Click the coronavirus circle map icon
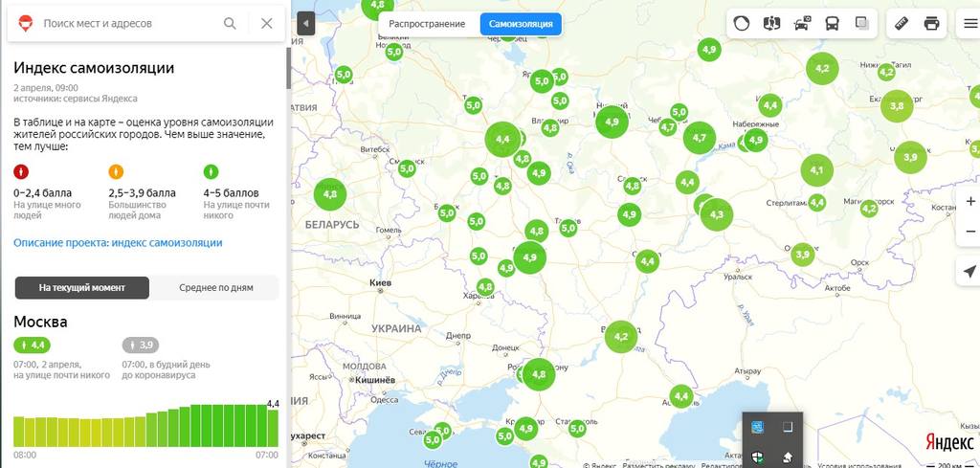The width and height of the screenshot is (980, 468). click(x=742, y=24)
